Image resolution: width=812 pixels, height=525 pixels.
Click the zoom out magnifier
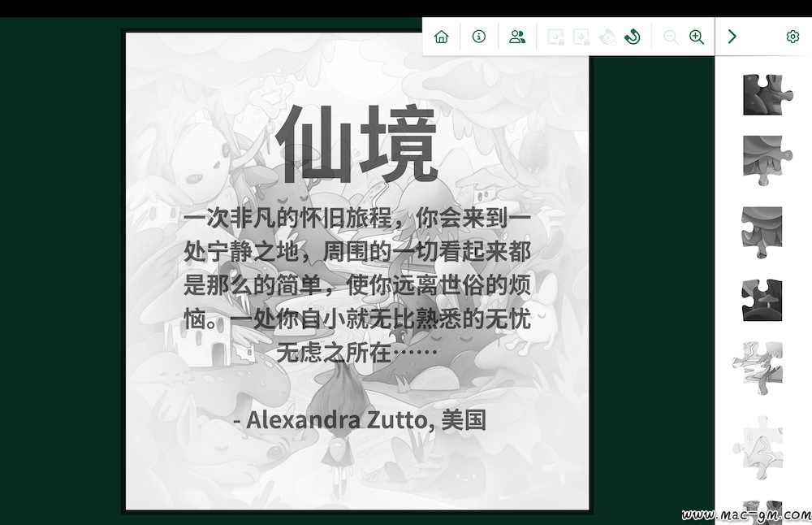(672, 37)
